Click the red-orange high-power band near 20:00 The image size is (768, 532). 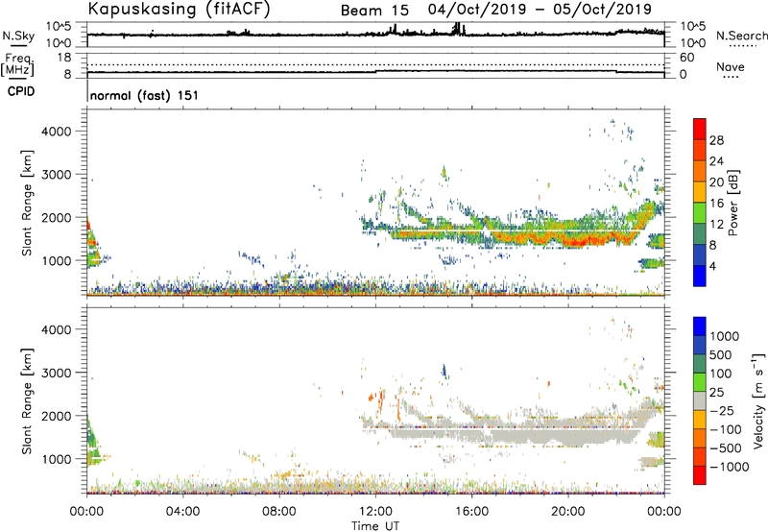click(x=578, y=241)
